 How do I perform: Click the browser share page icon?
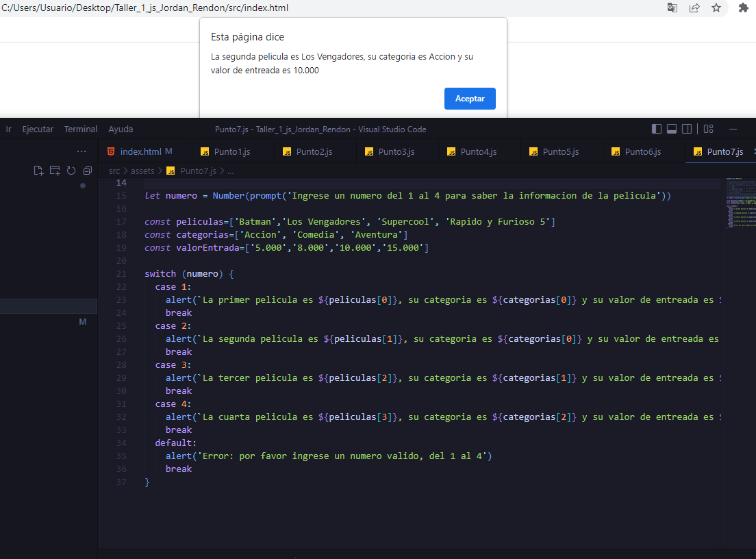(694, 8)
